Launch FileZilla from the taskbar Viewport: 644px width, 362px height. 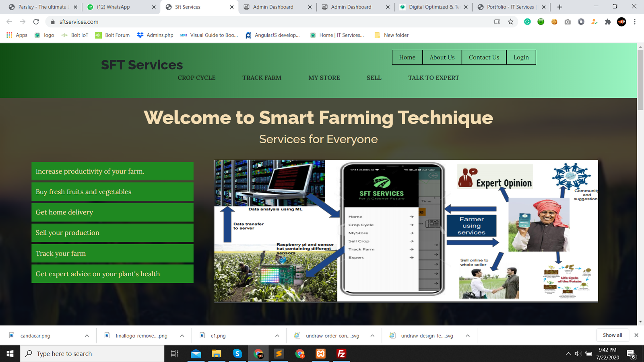[x=341, y=354]
